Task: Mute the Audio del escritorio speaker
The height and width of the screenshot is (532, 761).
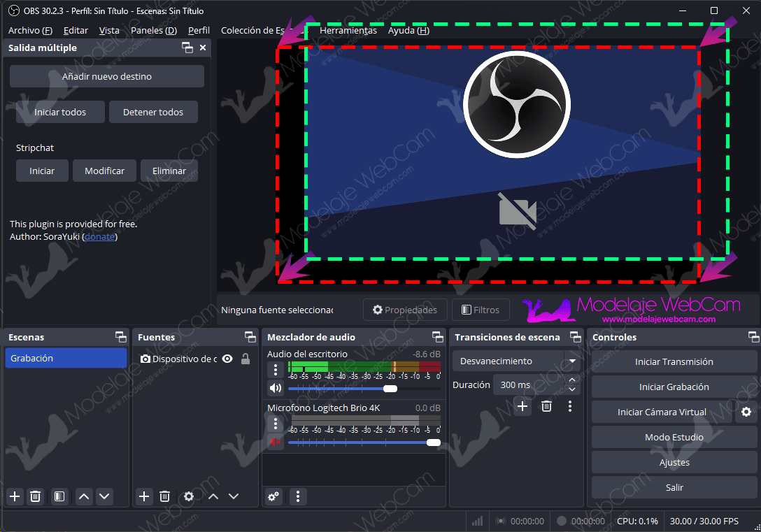Action: [275, 388]
